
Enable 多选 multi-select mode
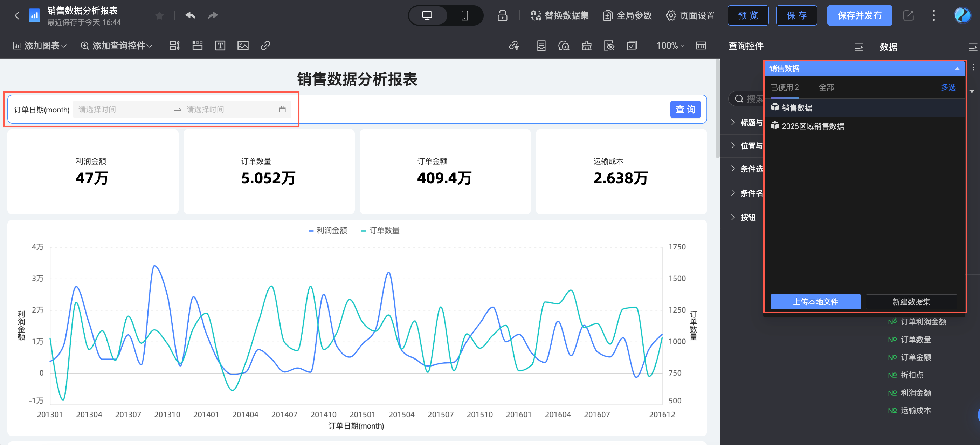(948, 88)
